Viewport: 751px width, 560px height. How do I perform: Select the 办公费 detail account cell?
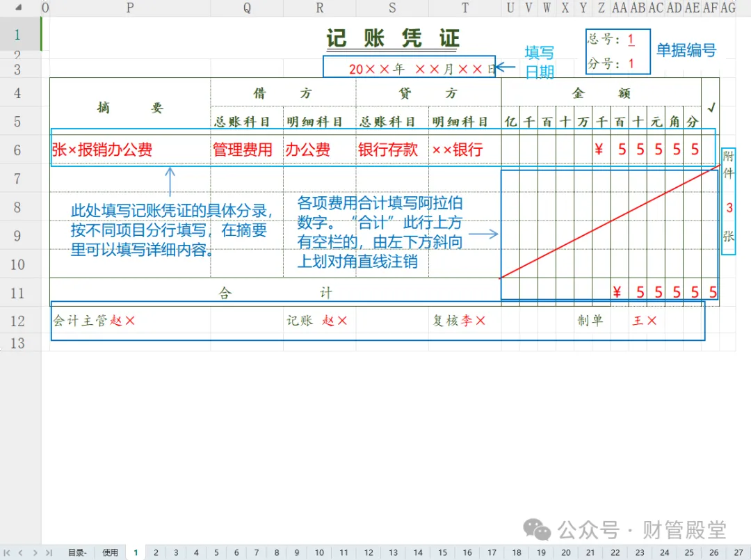coord(319,150)
